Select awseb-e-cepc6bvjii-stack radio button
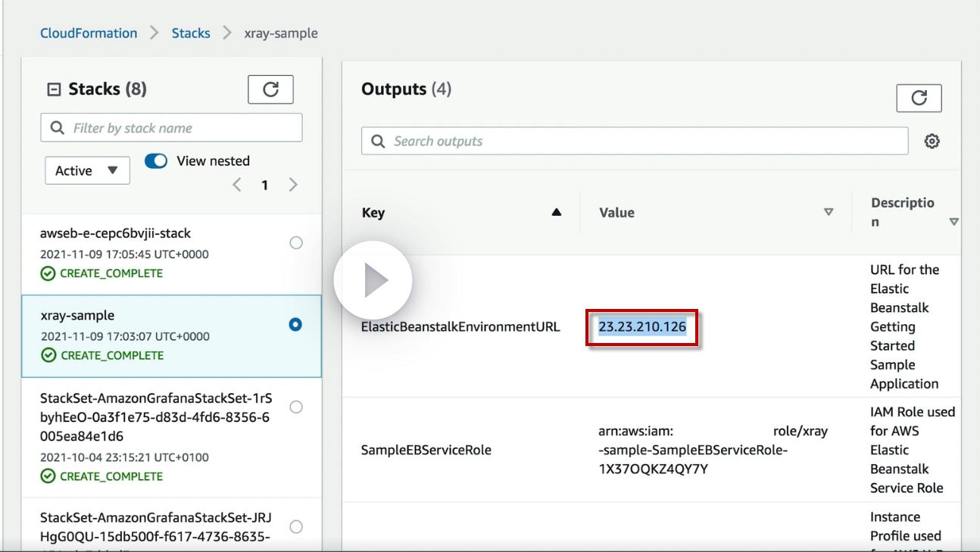This screenshot has height=552, width=980. click(296, 243)
